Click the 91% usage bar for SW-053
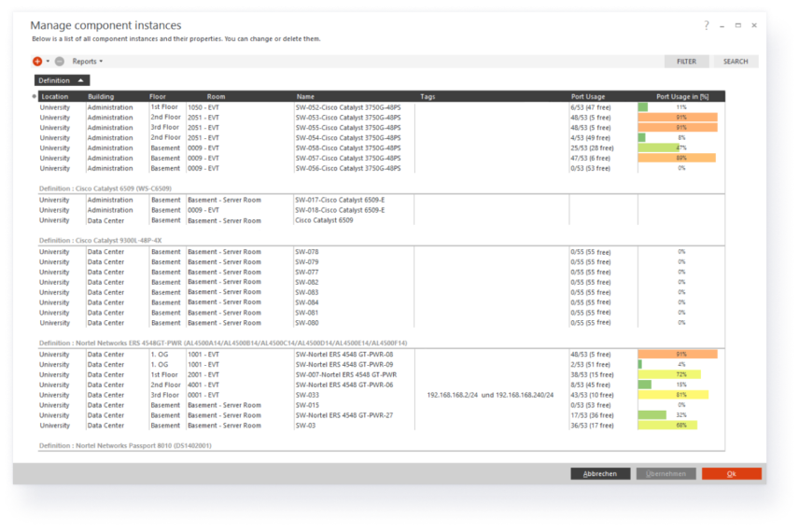Viewport: 799px width, 532px height. [x=678, y=118]
